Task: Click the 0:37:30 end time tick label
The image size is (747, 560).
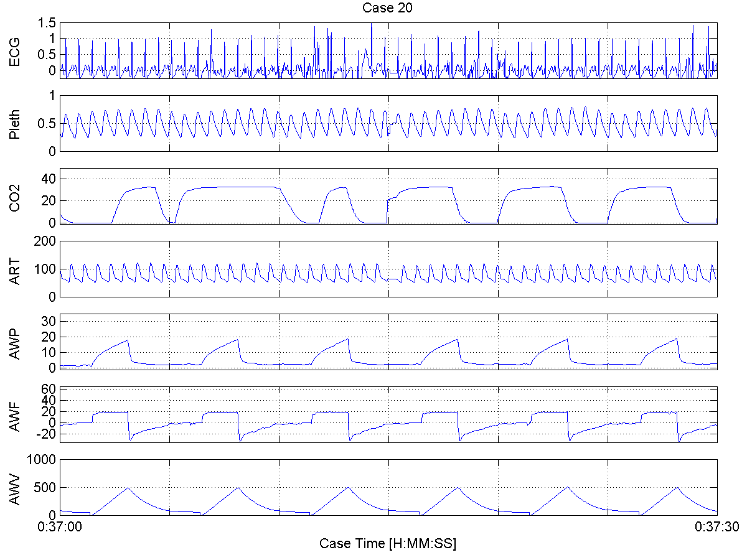Action: [716, 527]
